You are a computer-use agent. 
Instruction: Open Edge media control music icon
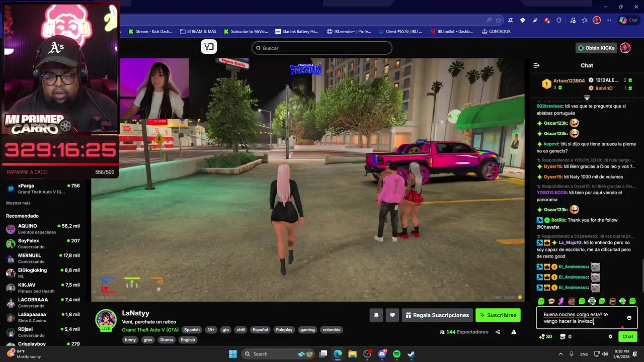coord(573,20)
